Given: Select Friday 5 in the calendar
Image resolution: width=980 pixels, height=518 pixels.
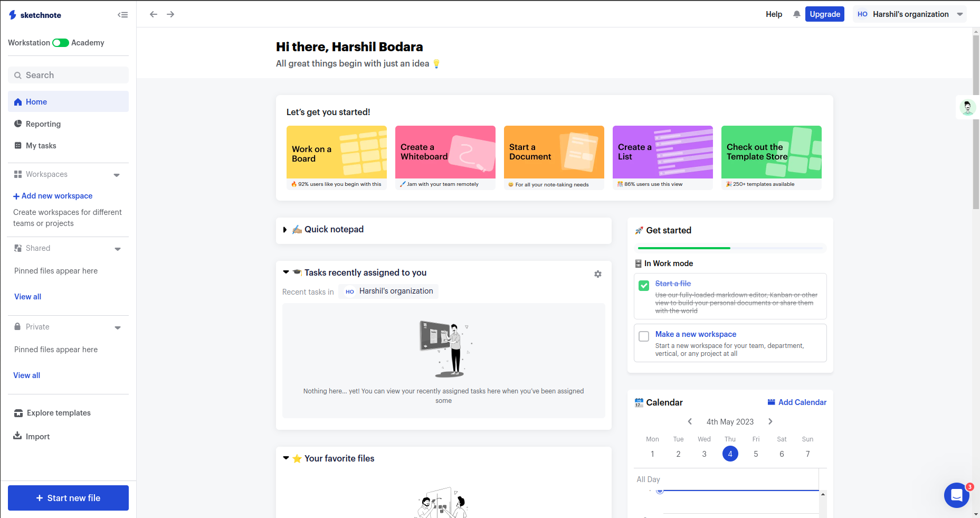Looking at the screenshot, I should 756,454.
